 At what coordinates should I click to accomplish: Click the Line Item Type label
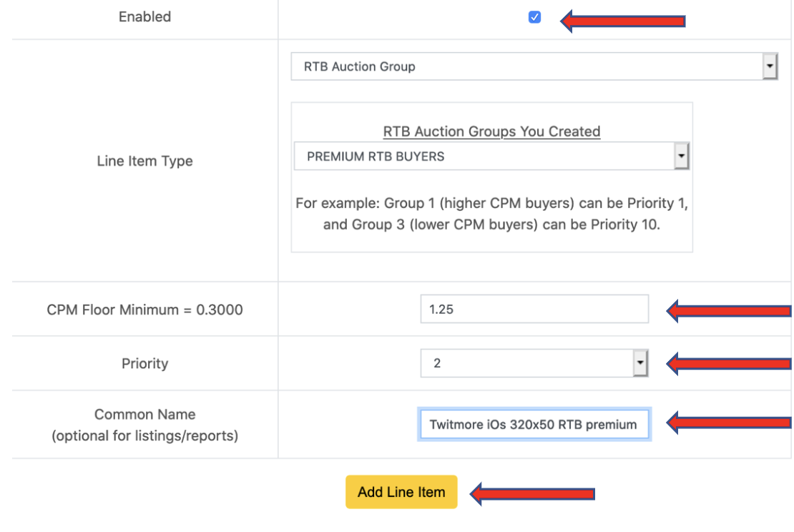(144, 162)
